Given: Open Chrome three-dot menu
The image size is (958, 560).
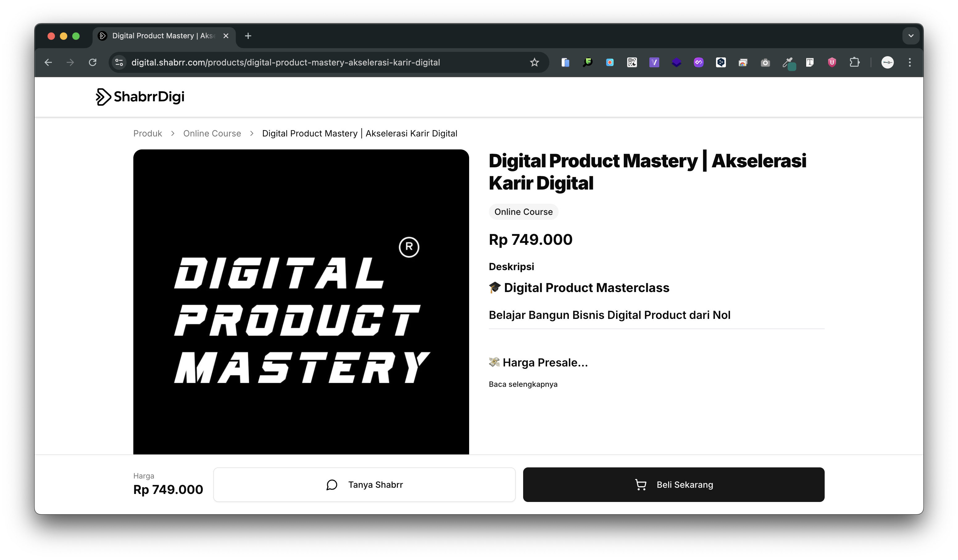Looking at the screenshot, I should click(910, 62).
